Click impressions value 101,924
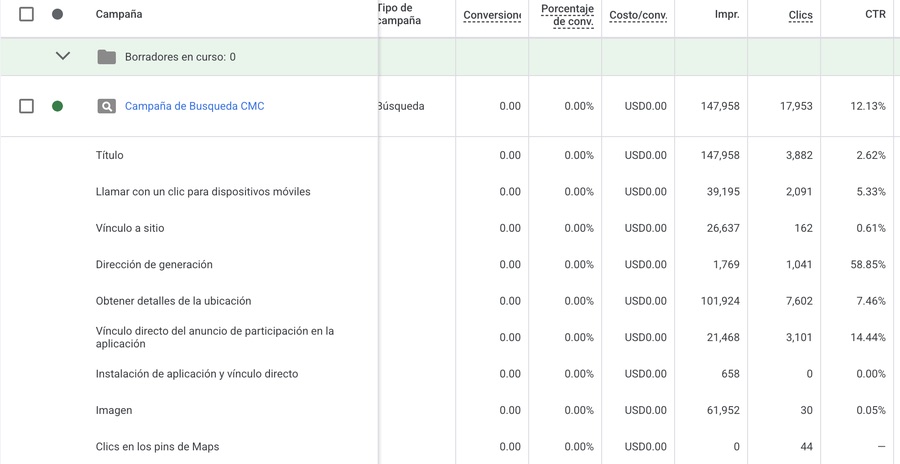The image size is (900, 464). tap(720, 301)
